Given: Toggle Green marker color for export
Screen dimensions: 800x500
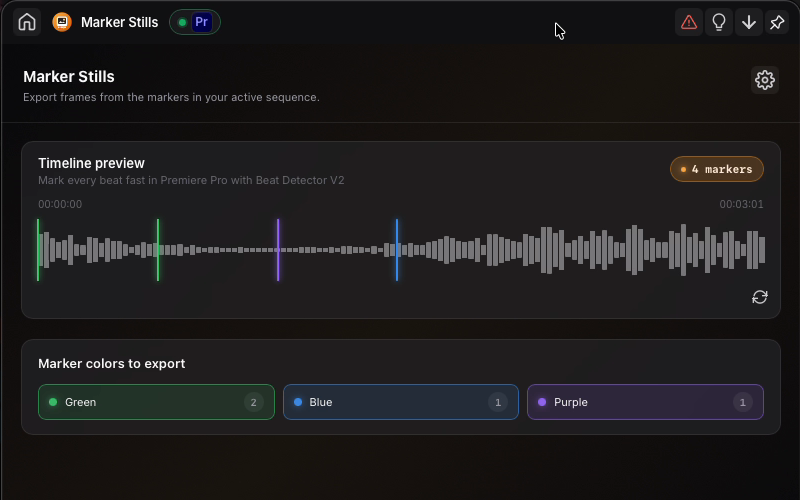Looking at the screenshot, I should (156, 402).
